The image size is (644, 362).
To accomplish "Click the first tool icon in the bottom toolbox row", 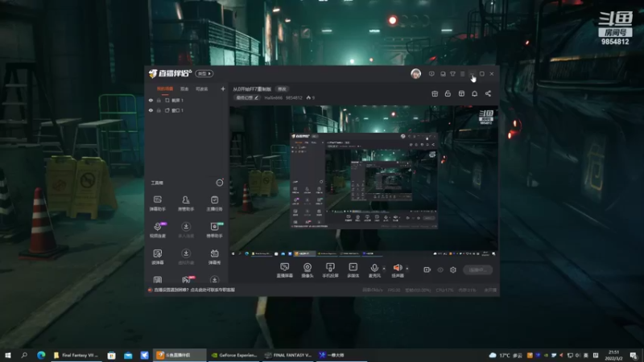I will click(157, 279).
